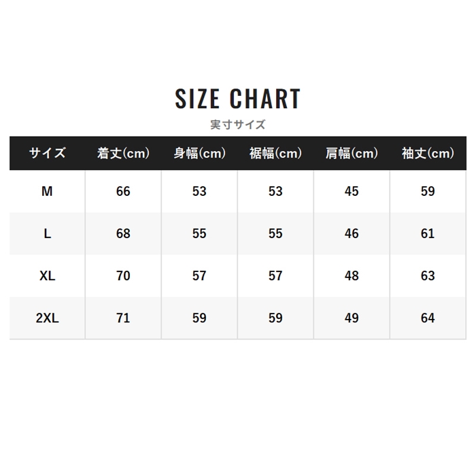476x476 pixels.
Task: Click the 着丈 value 71 for 2XL
Action: (123, 318)
